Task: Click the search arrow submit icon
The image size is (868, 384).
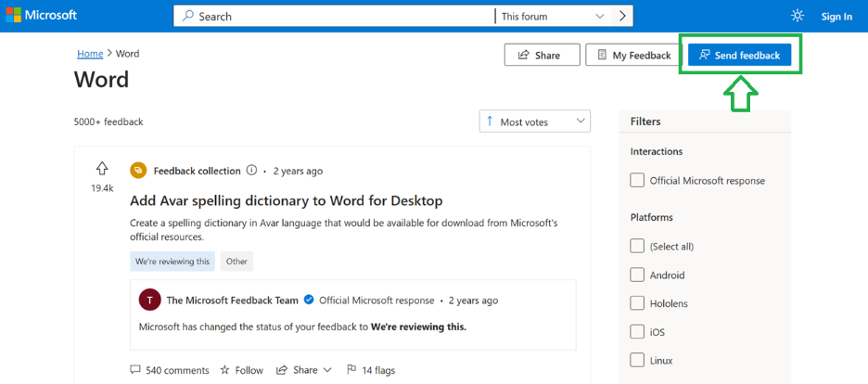Action: [x=622, y=16]
